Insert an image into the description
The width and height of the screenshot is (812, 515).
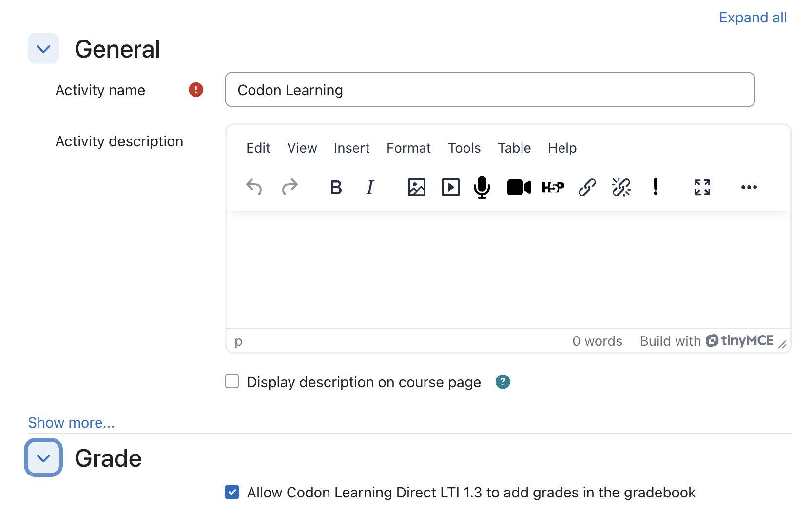click(417, 187)
